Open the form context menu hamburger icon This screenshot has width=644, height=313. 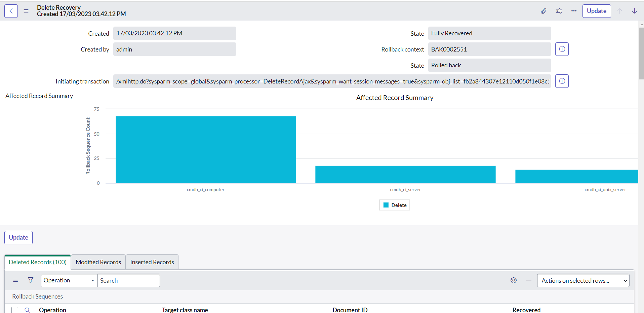point(26,11)
